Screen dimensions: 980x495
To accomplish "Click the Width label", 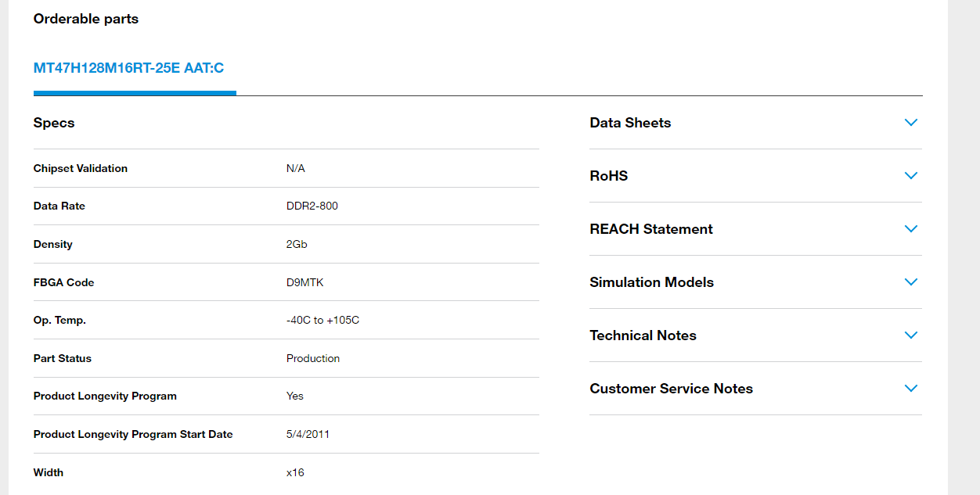I will click(x=49, y=472).
